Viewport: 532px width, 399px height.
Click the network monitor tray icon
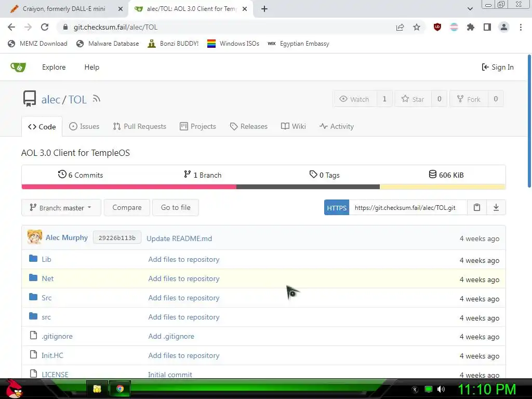pyautogui.click(x=429, y=389)
